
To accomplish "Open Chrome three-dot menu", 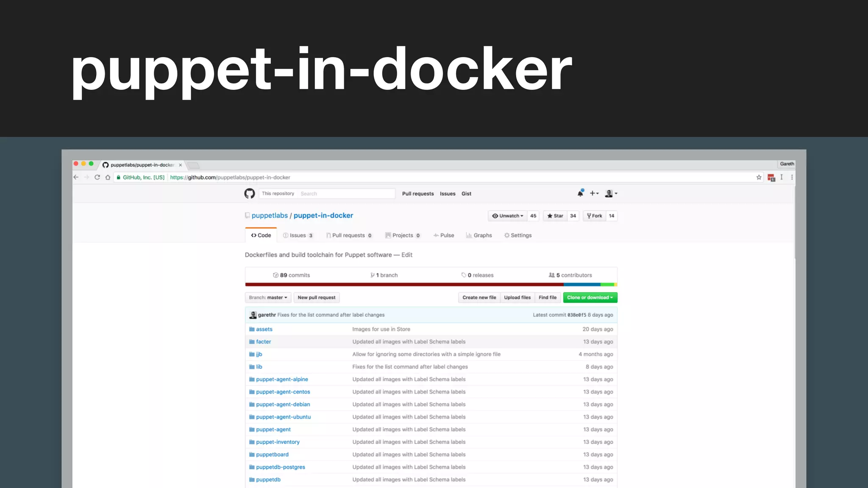I will tap(792, 177).
